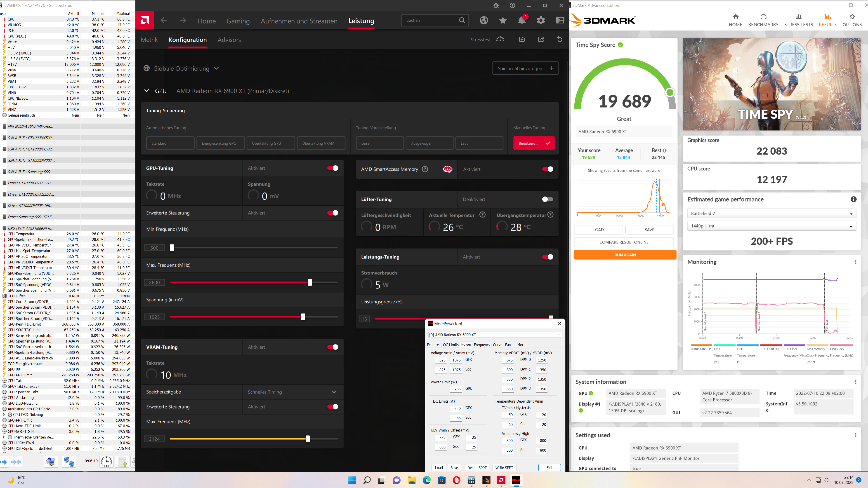Click the HWiNFO clock icon
This screenshot has width=868, height=488.
tap(106, 461)
